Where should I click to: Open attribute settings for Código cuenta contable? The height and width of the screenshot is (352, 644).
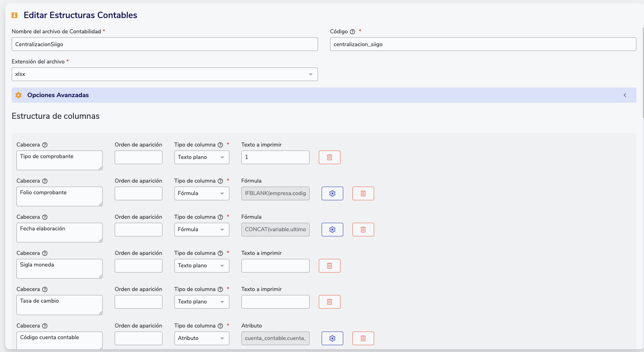click(332, 338)
